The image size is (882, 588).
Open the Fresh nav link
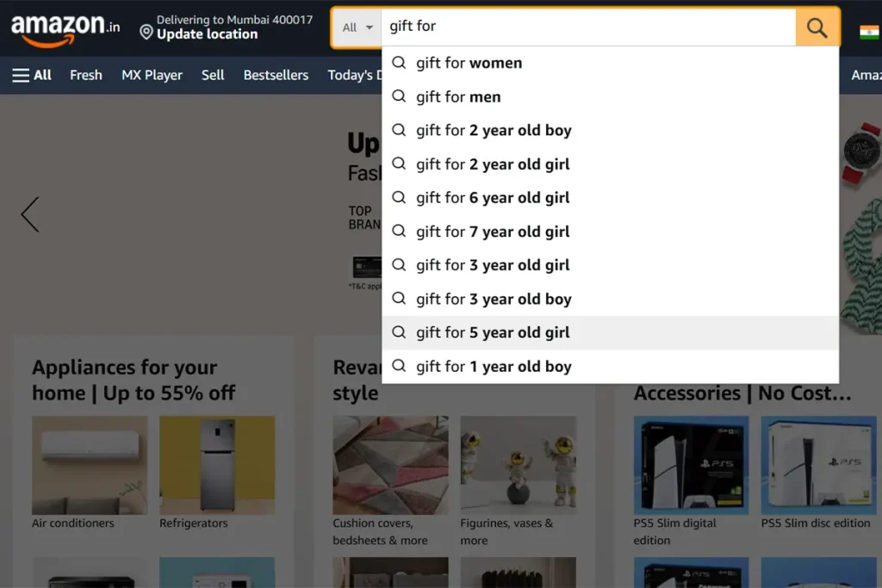pyautogui.click(x=86, y=75)
